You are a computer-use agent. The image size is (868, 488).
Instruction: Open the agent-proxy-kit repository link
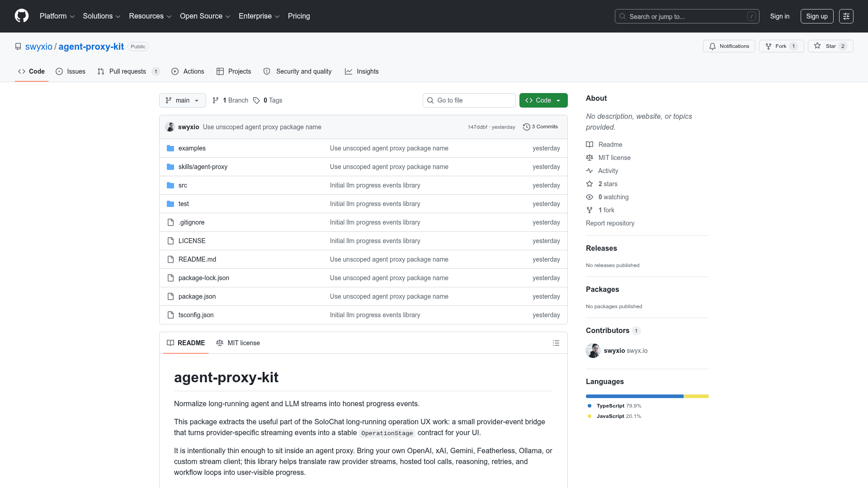[91, 47]
